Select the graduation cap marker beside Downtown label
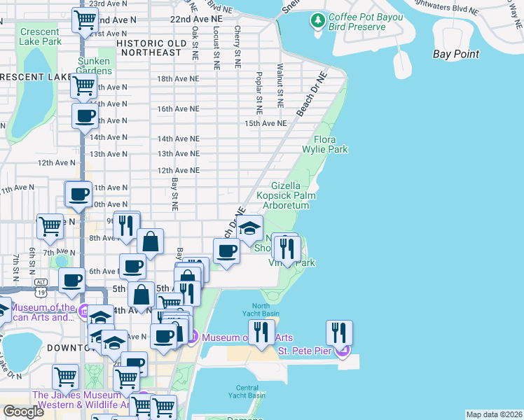 [114, 345]
